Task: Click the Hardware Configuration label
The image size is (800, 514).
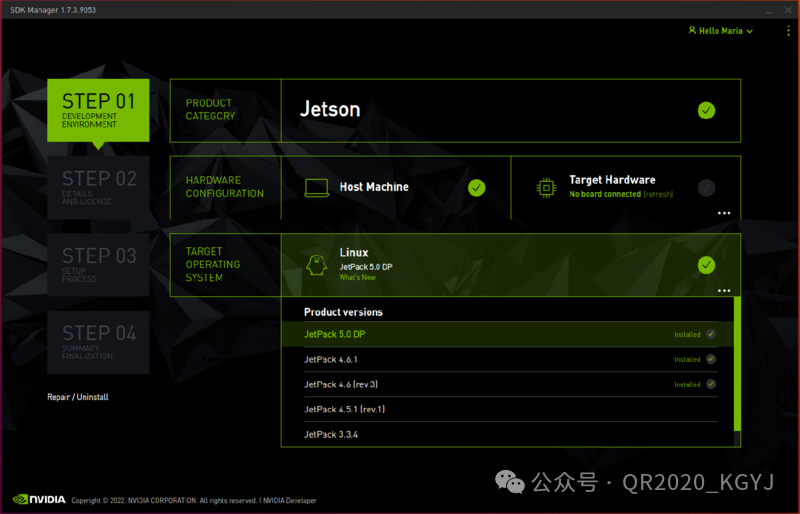Action: [225, 187]
